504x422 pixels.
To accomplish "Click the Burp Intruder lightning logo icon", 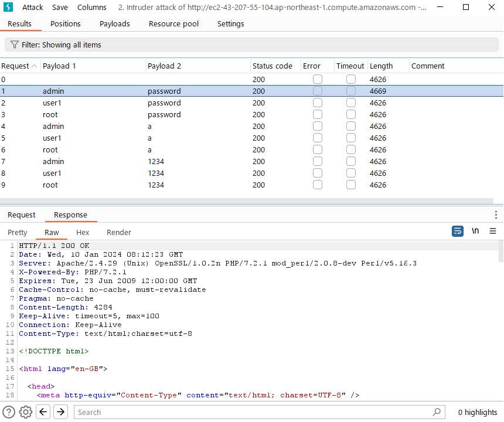I will click(x=8, y=7).
